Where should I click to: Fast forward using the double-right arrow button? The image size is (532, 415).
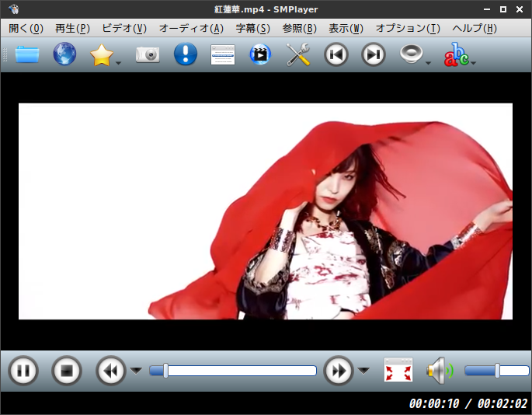339,371
